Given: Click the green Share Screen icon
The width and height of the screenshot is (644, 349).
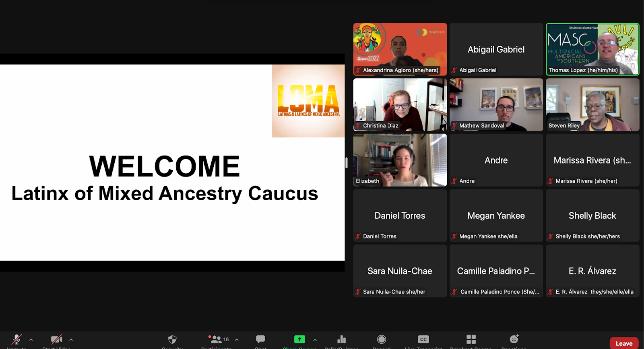Looking at the screenshot, I should tap(299, 340).
